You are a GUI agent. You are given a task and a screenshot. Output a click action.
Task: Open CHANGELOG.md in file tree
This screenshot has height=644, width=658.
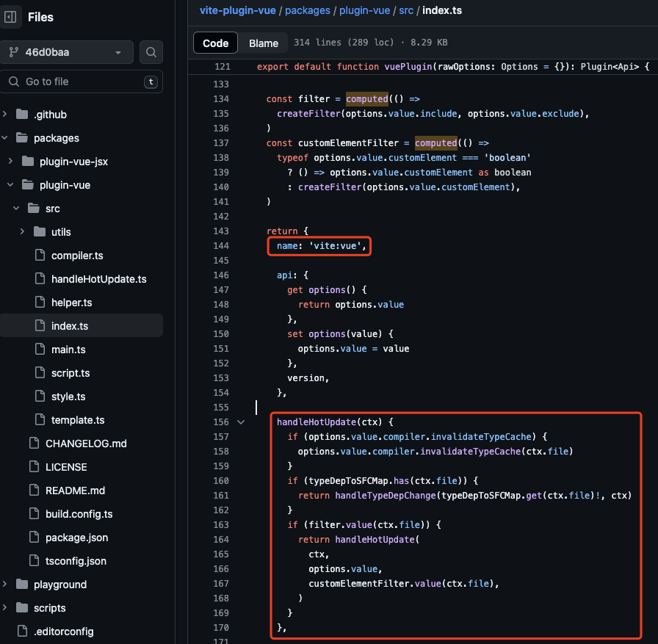86,444
